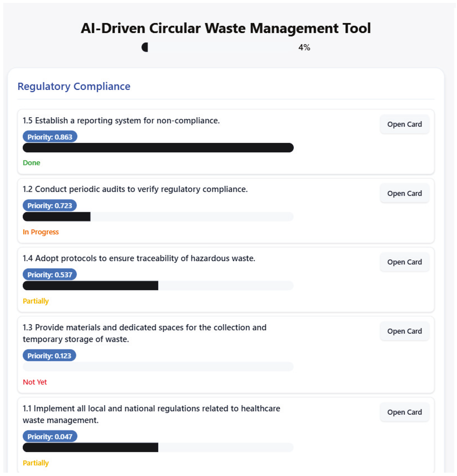Click the title text of item 1.4

click(139, 258)
